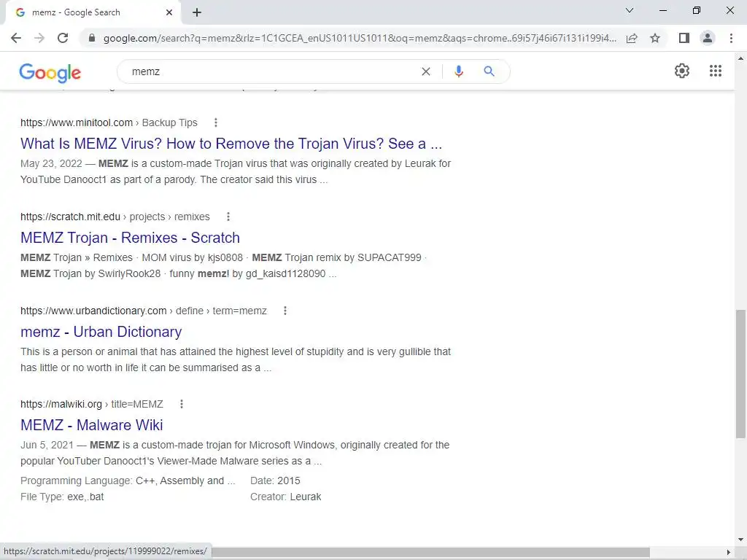Click in the Google search input field
Viewport: 747px width, 560px height.
coord(271,71)
